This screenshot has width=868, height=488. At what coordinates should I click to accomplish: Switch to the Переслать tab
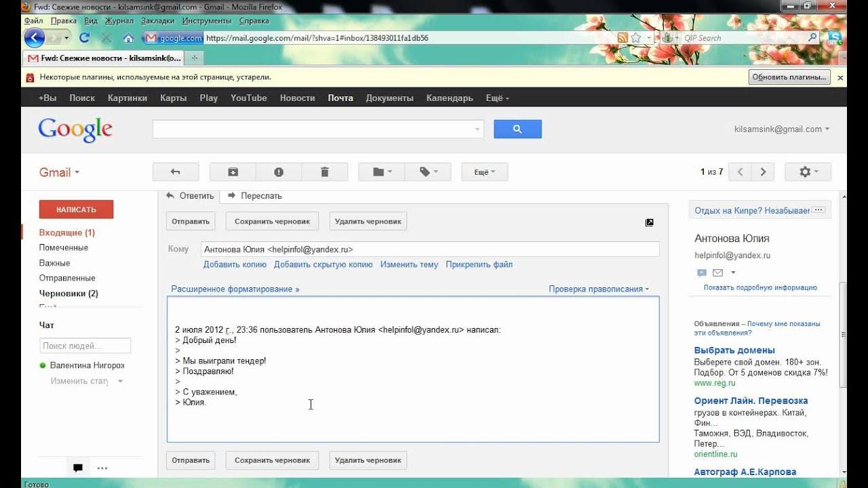pos(255,196)
